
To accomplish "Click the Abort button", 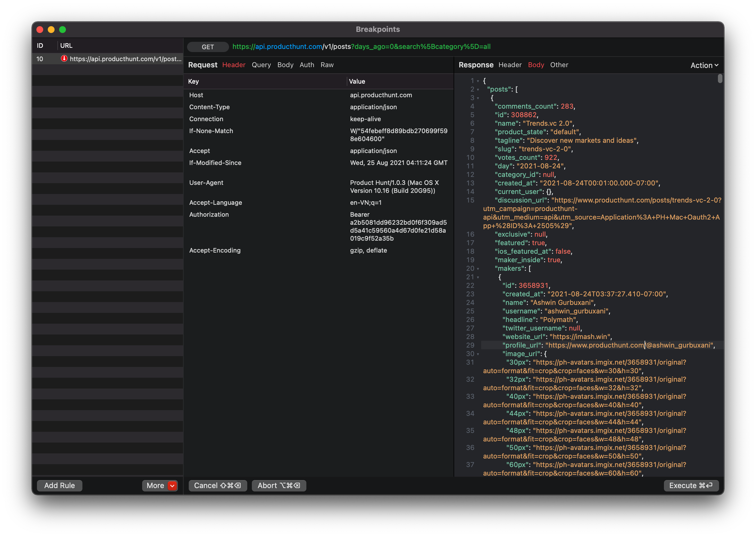I will [x=279, y=486].
